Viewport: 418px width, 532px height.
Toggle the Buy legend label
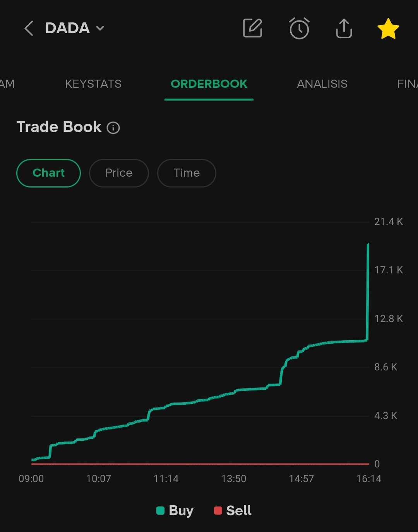181,511
